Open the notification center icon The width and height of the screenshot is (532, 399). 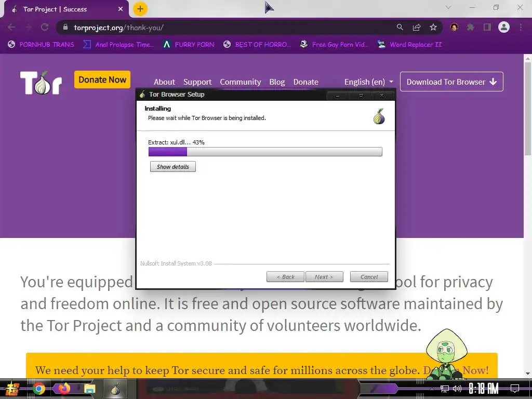[515, 389]
